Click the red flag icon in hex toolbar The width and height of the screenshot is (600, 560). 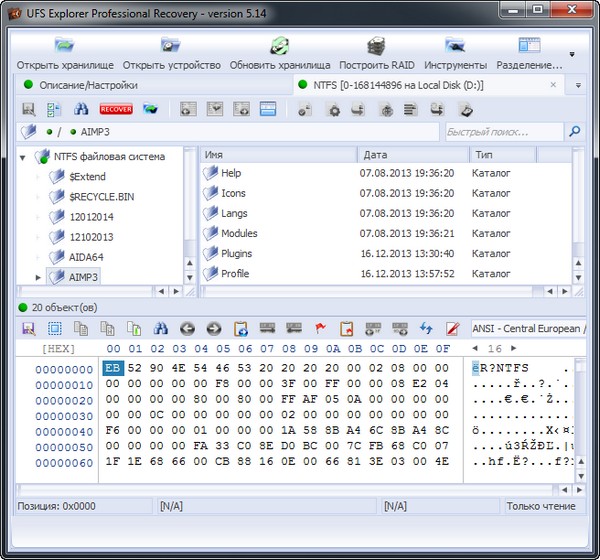point(321,328)
